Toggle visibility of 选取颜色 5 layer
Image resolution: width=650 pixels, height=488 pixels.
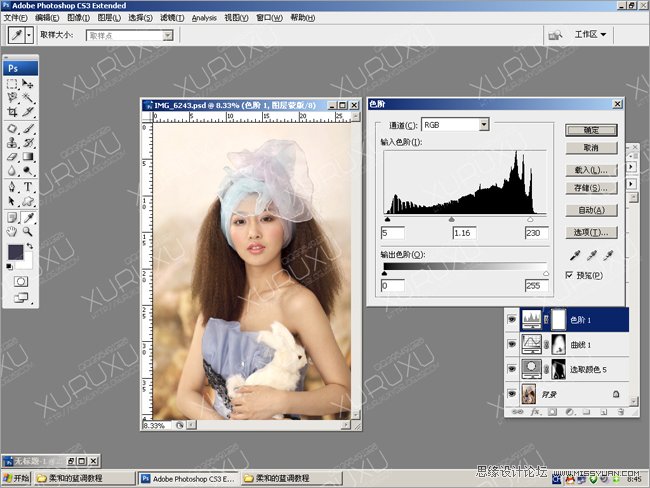tap(512, 370)
